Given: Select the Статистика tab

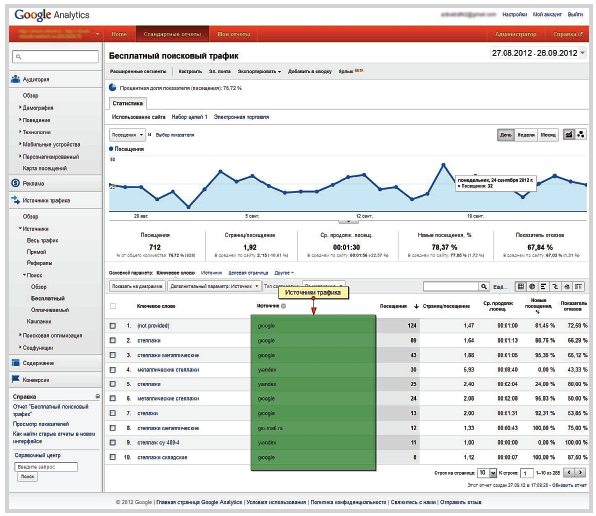Looking at the screenshot, I should (x=128, y=103).
